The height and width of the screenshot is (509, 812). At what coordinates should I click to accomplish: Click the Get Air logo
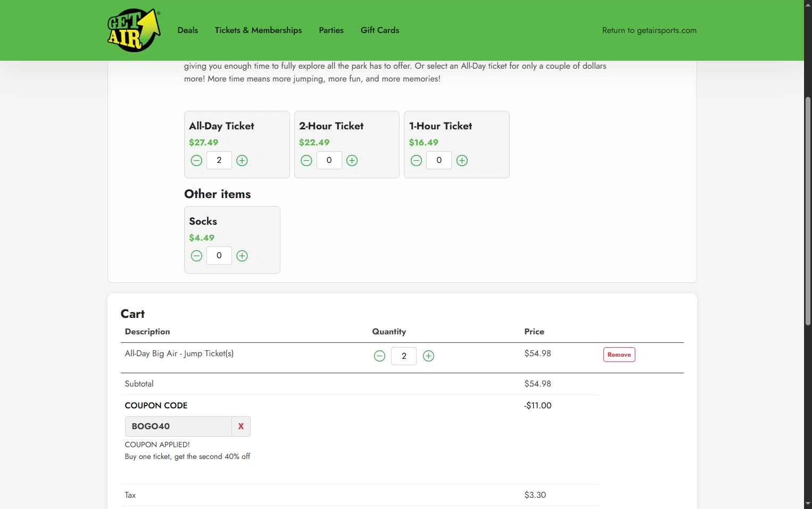pos(134,30)
